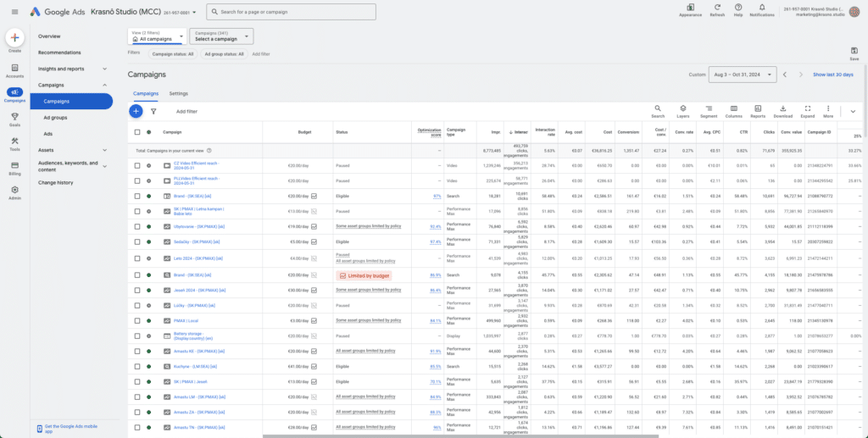Image resolution: width=868 pixels, height=438 pixels.
Task: Check the CZ Video Efficient reach row
Action: (137, 165)
